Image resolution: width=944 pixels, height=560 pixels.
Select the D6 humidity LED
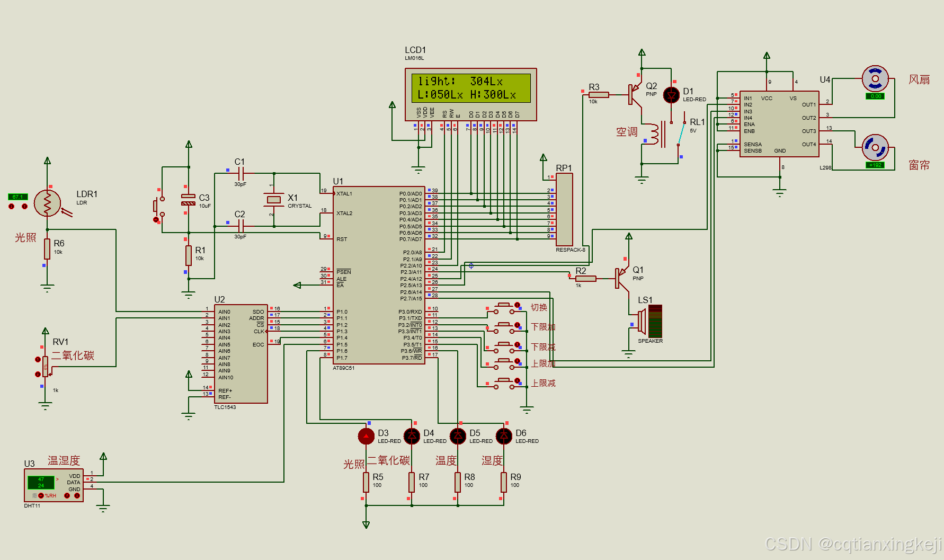coord(504,436)
